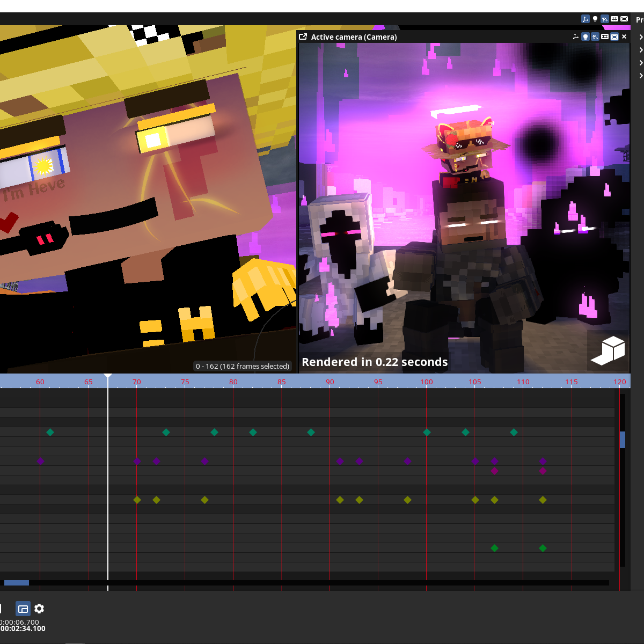Click the white playhead marker on the ruler

pos(108,376)
